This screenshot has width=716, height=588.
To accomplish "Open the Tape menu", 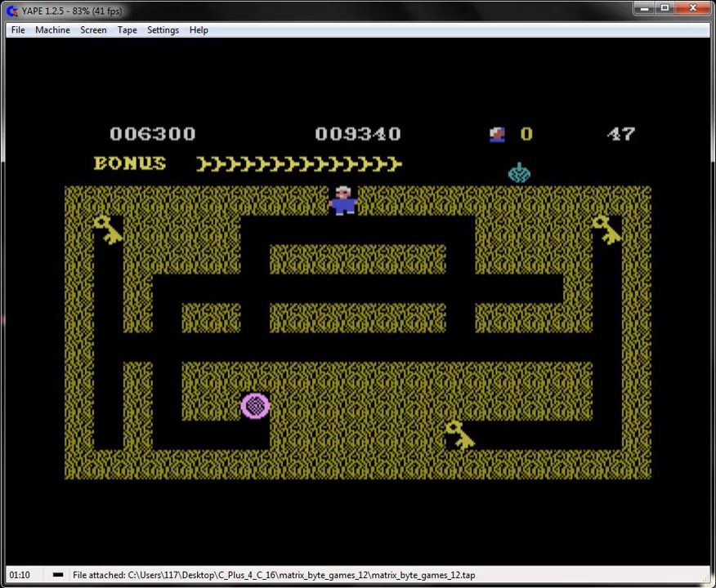I will click(127, 30).
